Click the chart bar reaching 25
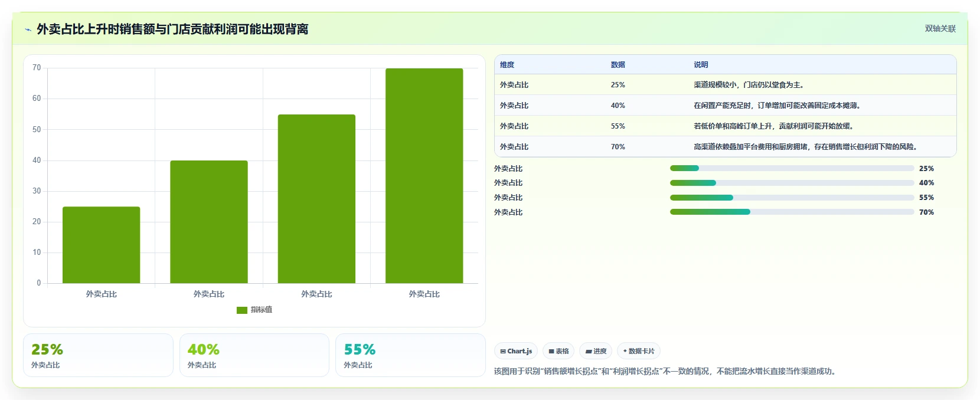 (102, 245)
